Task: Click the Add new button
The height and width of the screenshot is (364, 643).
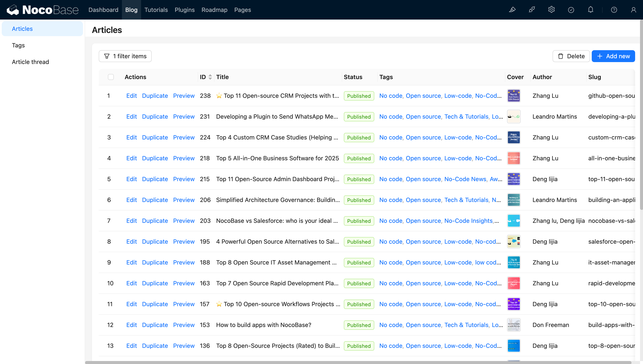Action: [x=613, y=56]
